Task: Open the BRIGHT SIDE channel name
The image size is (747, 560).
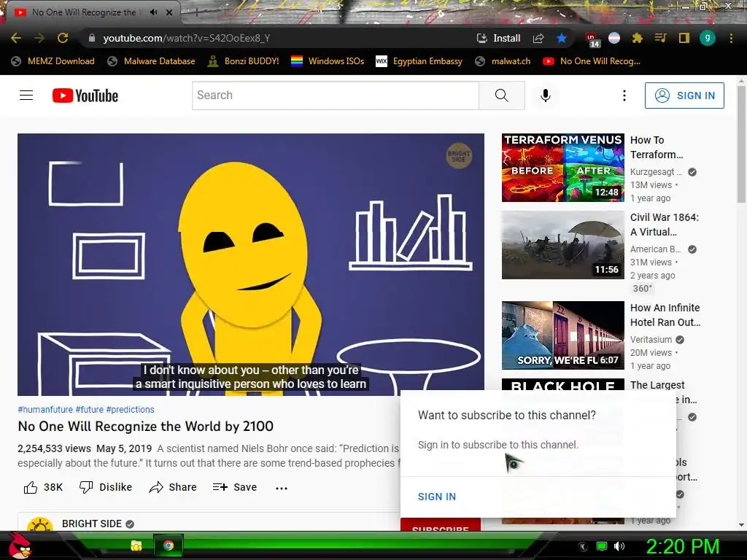Action: 92,524
